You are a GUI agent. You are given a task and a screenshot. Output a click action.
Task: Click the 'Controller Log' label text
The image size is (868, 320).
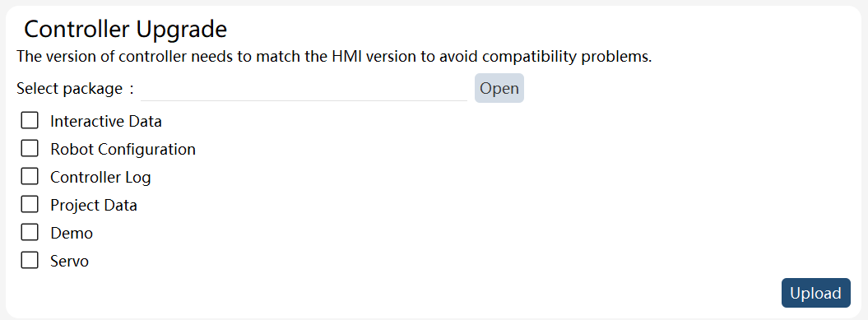click(100, 177)
